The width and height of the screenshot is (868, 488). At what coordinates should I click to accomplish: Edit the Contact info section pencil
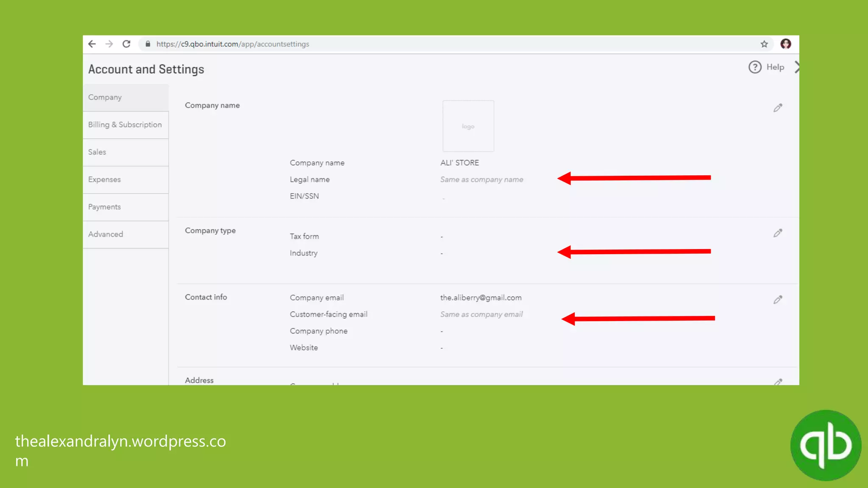click(778, 300)
